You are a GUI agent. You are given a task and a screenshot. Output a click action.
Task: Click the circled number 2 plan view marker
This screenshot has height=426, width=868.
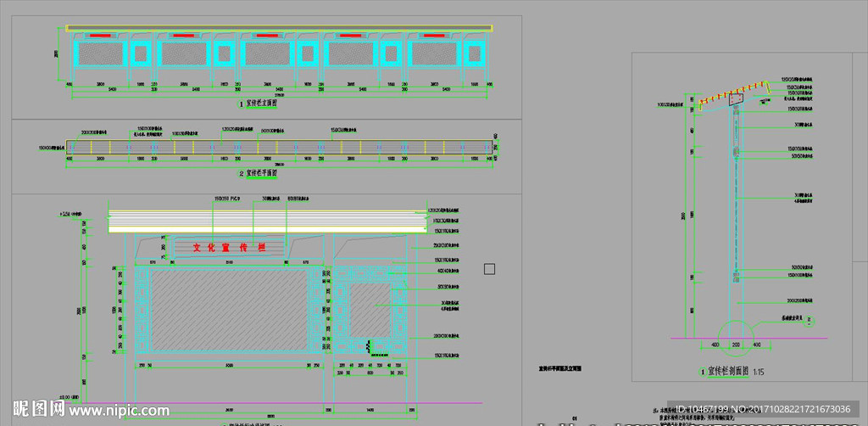[242, 173]
